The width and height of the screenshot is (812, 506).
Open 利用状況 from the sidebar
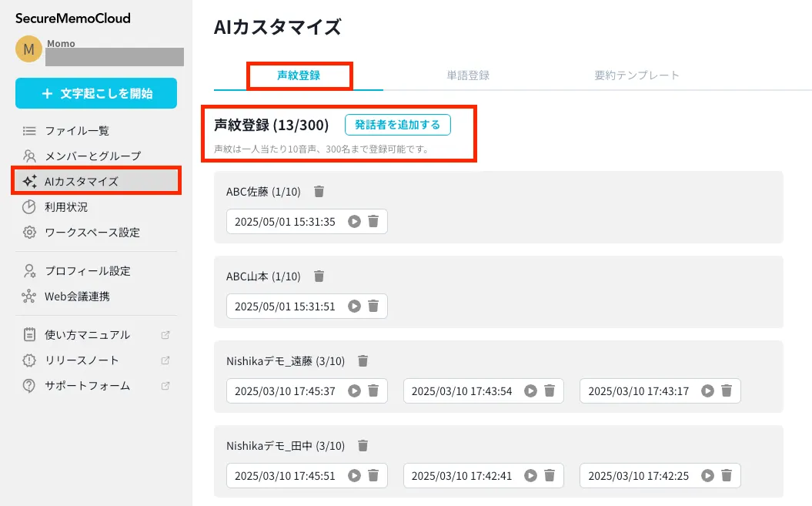tap(66, 207)
